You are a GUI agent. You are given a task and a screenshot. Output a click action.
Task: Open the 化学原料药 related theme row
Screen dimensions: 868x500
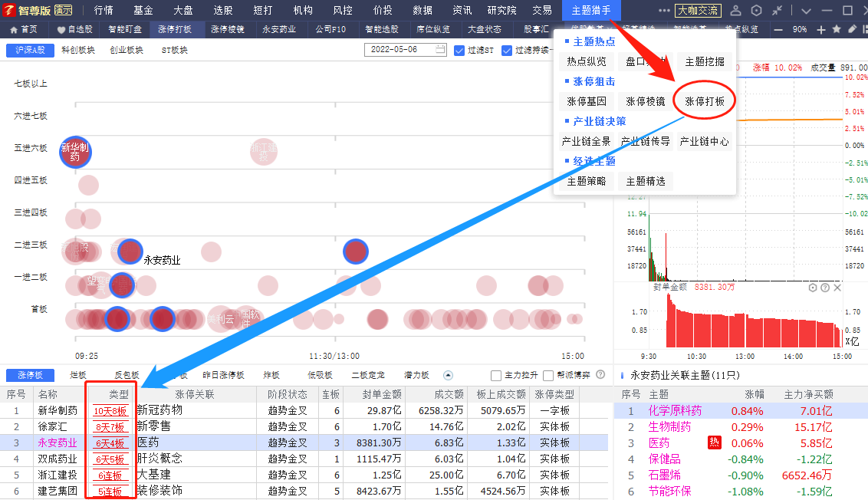741,411
